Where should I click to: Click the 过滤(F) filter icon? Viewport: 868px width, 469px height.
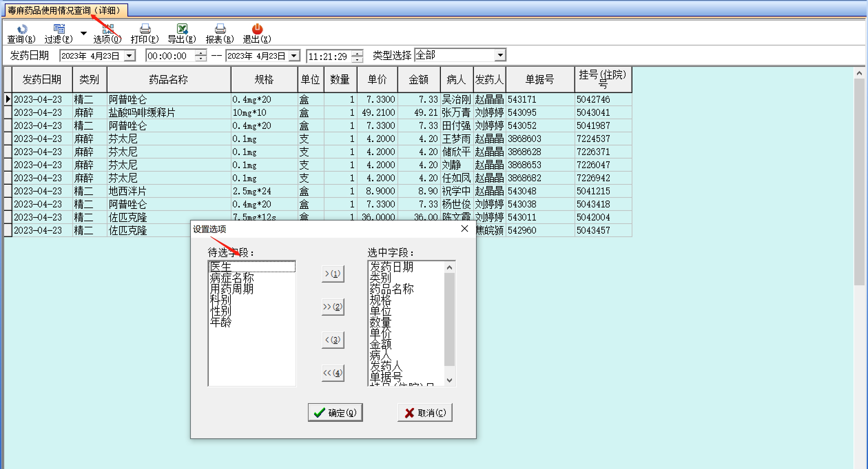(x=59, y=29)
